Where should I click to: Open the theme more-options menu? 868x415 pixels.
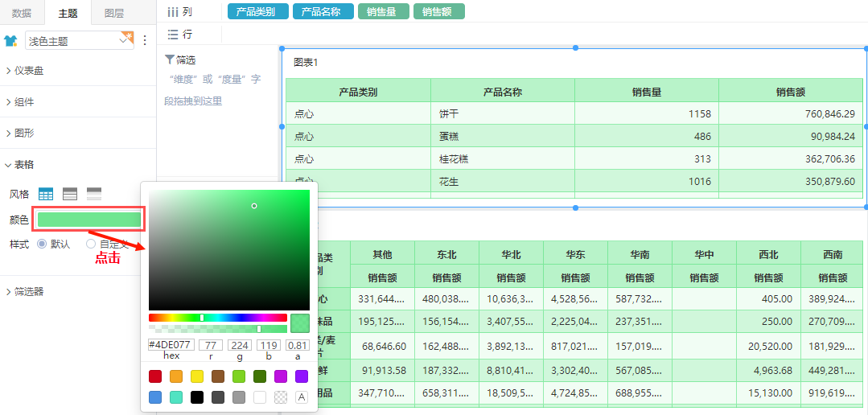(x=145, y=40)
